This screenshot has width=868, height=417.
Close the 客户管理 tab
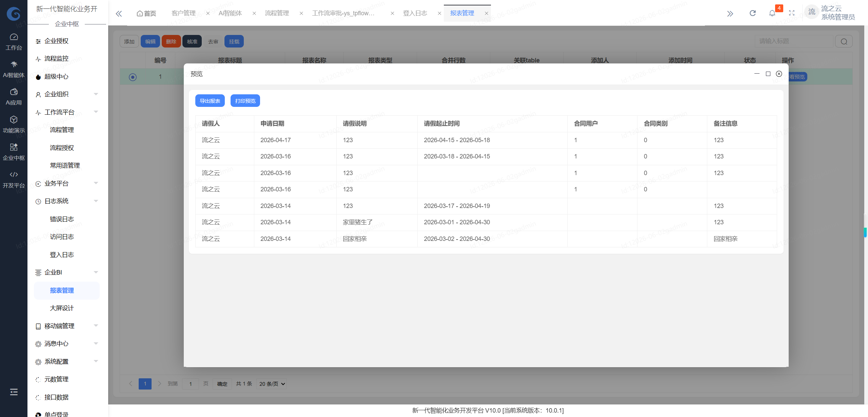pyautogui.click(x=208, y=13)
